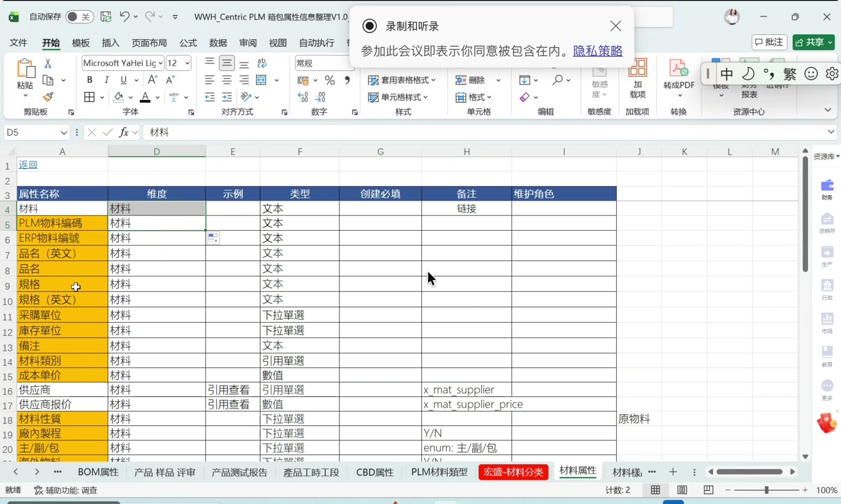
Task: Switch to the 数据 ribbon tab
Action: tap(218, 43)
